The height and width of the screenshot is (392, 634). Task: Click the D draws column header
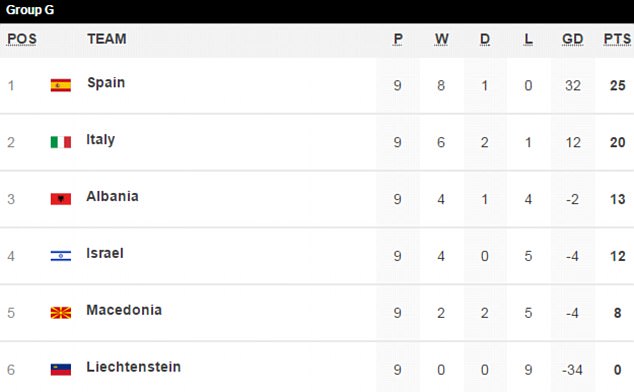(x=485, y=39)
